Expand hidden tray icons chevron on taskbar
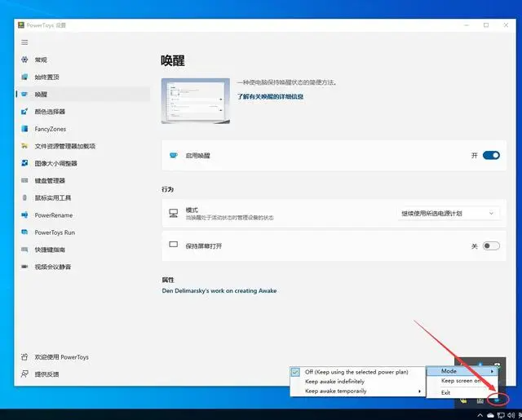Viewport: 522px width, 420px height. pos(480,415)
